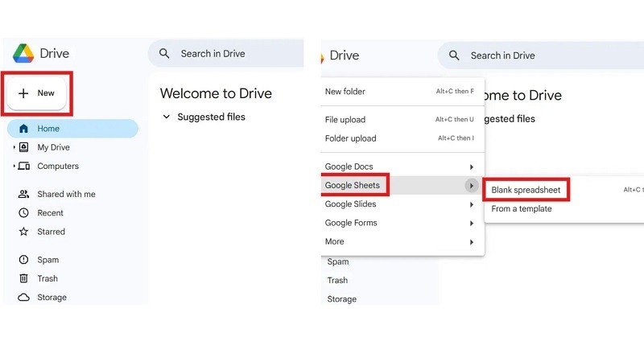Choose Folder upload from the menu
The image size is (644, 362).
tap(402, 138)
